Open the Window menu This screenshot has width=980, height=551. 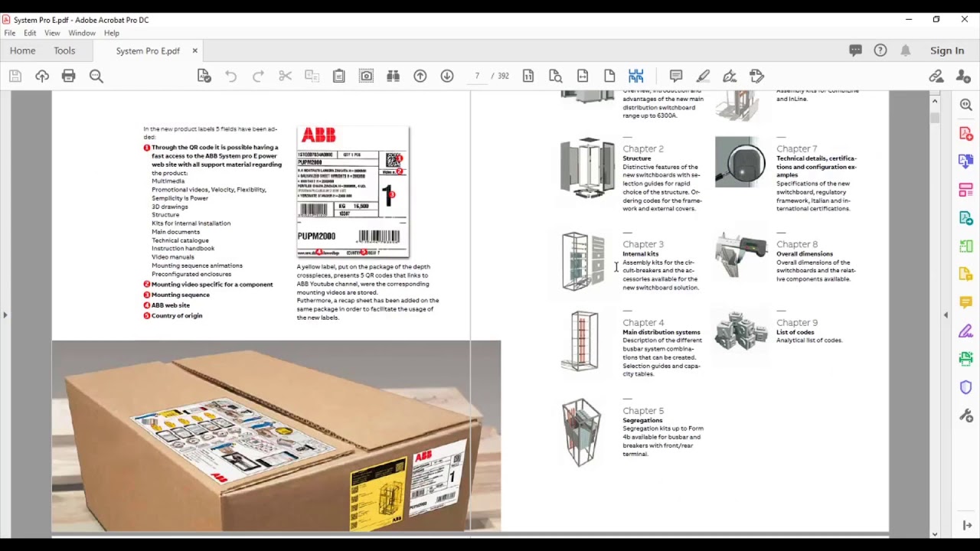click(x=82, y=34)
